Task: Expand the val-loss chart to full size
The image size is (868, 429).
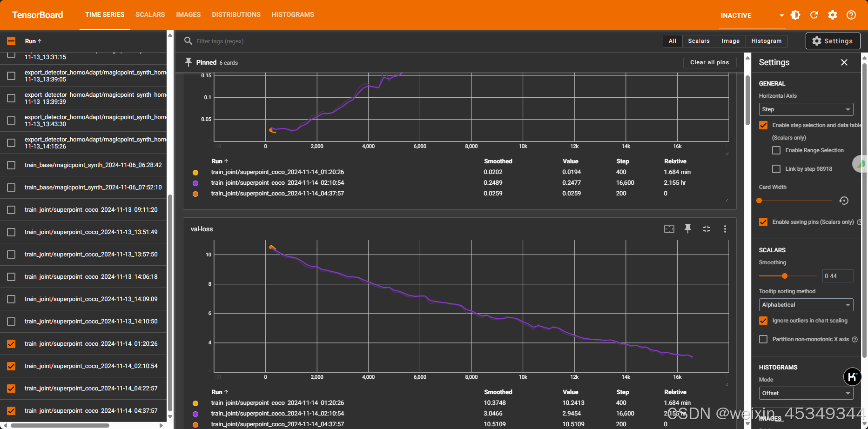Action: (707, 229)
